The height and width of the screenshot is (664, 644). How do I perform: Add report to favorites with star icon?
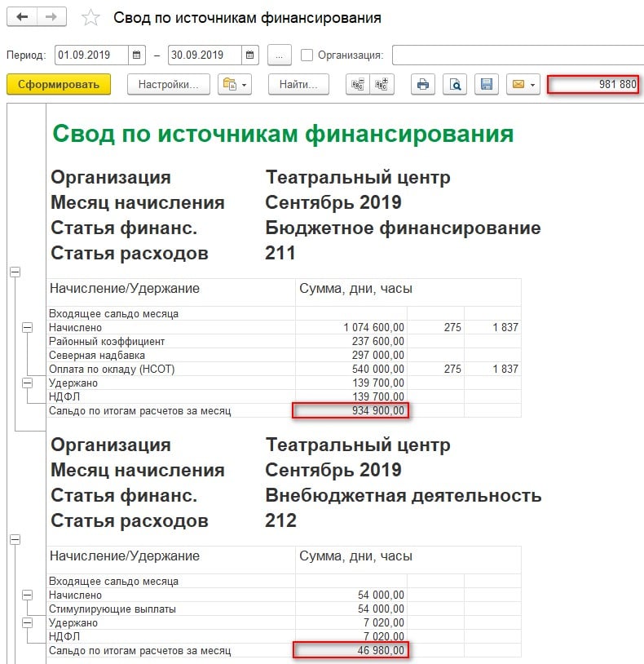pyautogui.click(x=91, y=18)
